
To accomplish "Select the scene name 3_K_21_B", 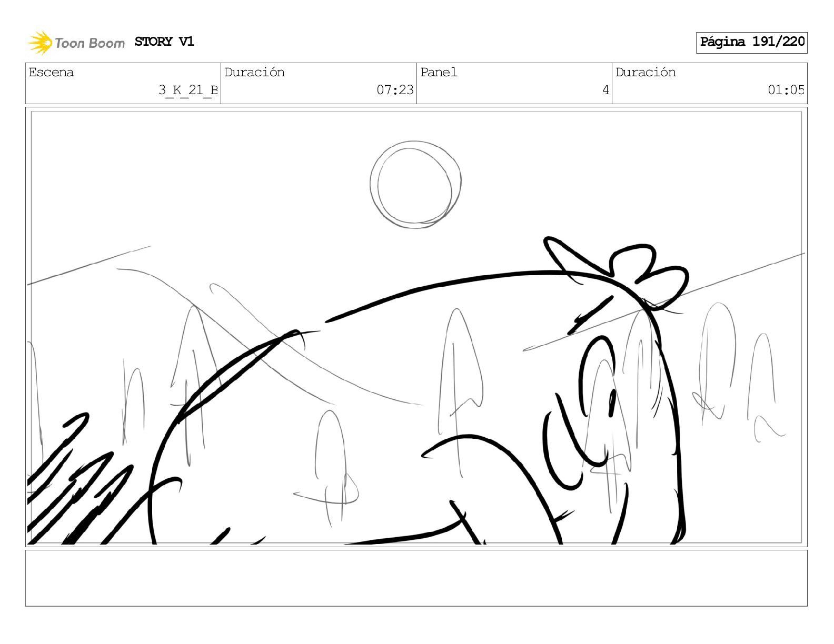I will click(188, 90).
